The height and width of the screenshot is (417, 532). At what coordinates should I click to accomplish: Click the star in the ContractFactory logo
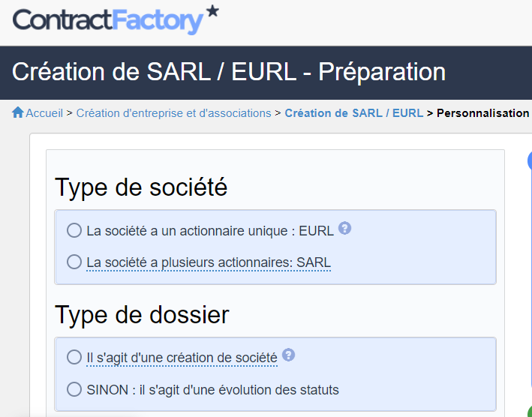[x=213, y=10]
